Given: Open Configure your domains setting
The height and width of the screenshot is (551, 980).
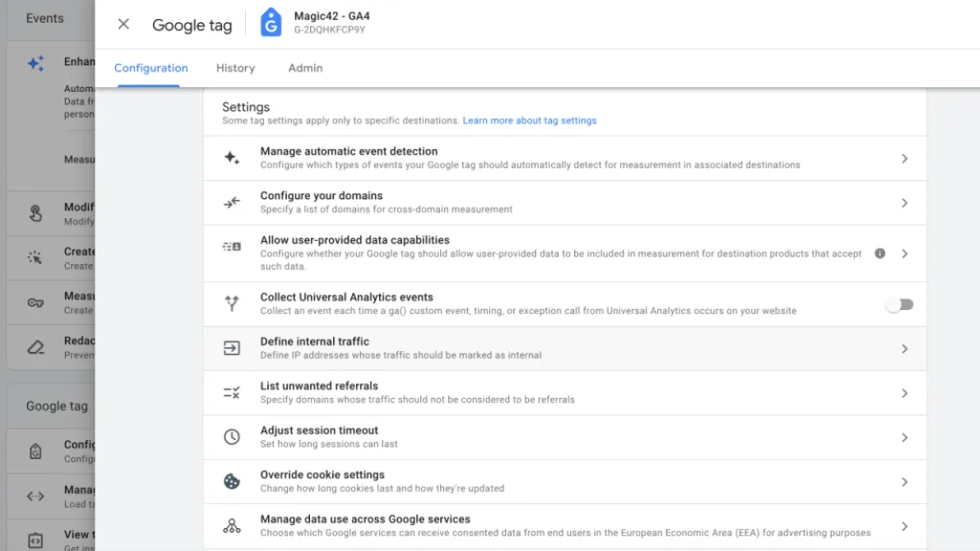Looking at the screenshot, I should pos(565,203).
